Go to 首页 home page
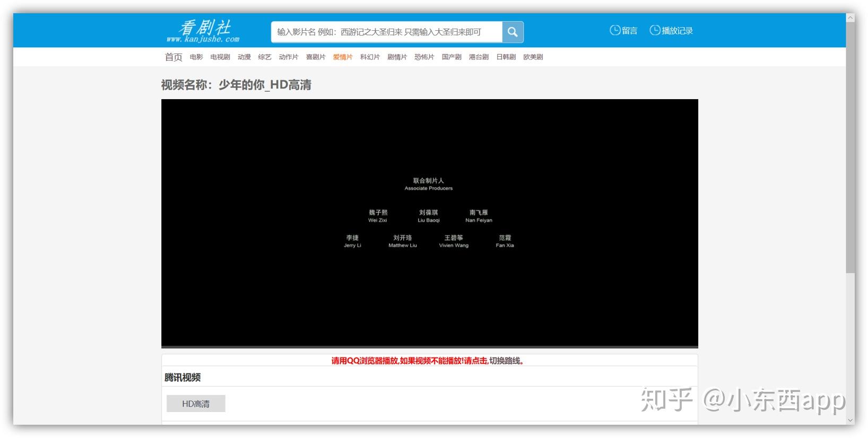Screen dimensions: 868x438 [173, 57]
